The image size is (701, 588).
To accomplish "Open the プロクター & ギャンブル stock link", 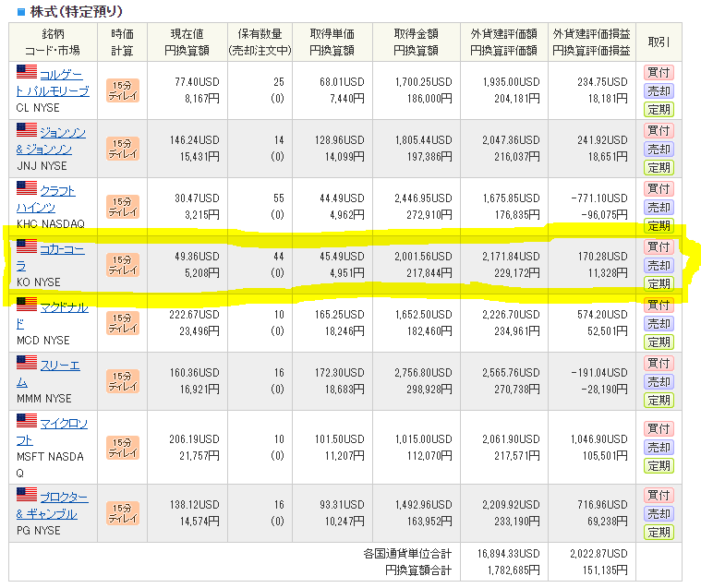I will (x=53, y=505).
